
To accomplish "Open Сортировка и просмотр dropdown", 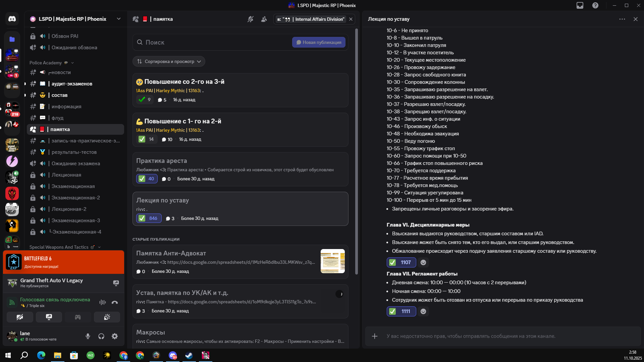I will point(169,61).
